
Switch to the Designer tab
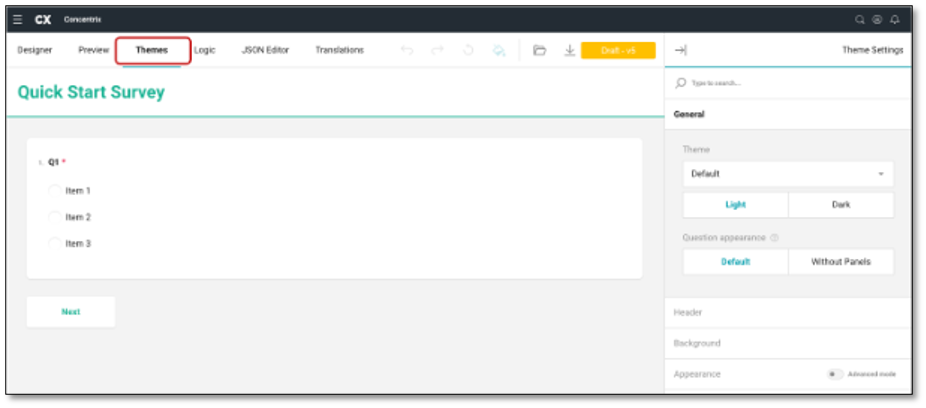35,50
